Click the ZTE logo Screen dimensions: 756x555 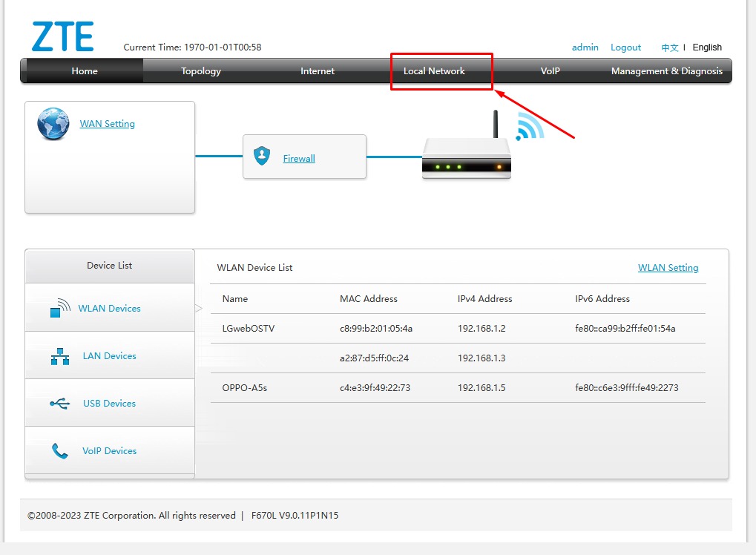(x=62, y=36)
